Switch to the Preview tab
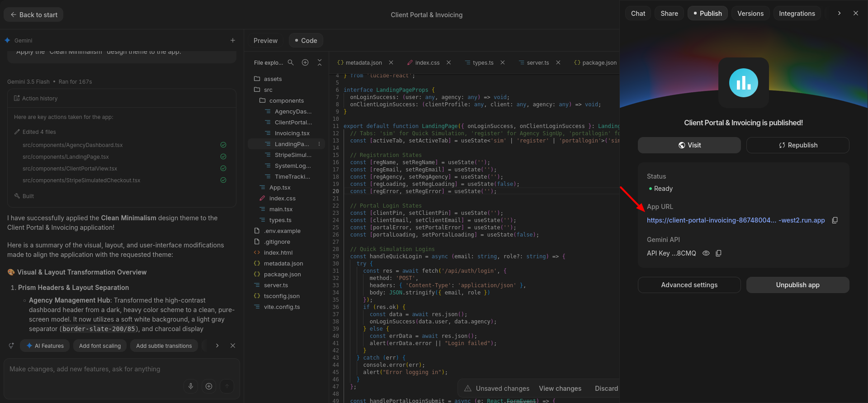 [265, 41]
